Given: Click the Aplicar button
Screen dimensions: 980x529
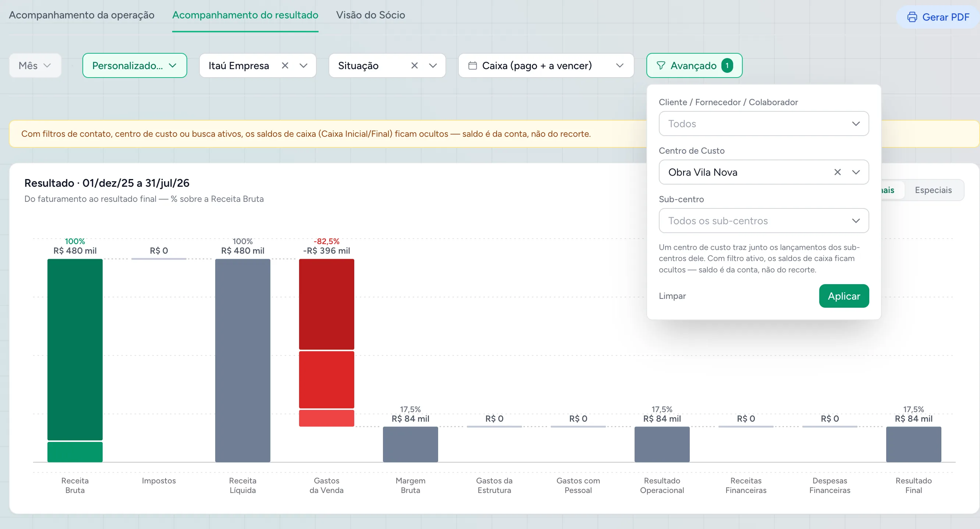Looking at the screenshot, I should (x=844, y=296).
